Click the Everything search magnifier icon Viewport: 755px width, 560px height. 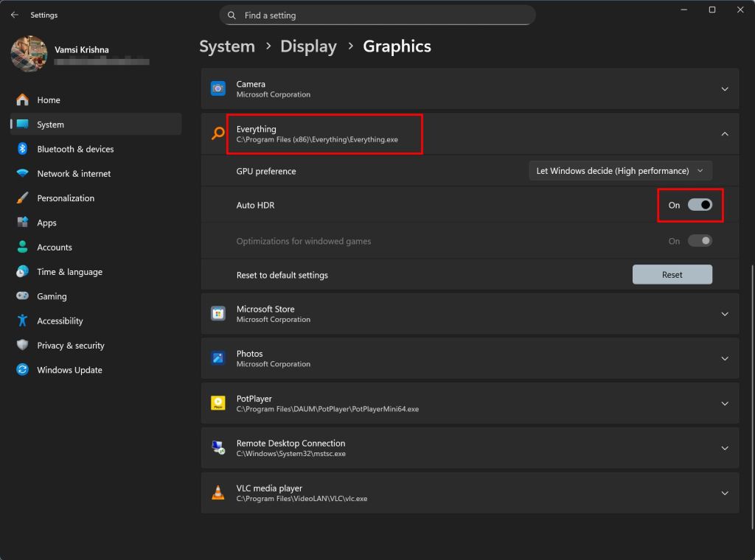[x=218, y=134]
